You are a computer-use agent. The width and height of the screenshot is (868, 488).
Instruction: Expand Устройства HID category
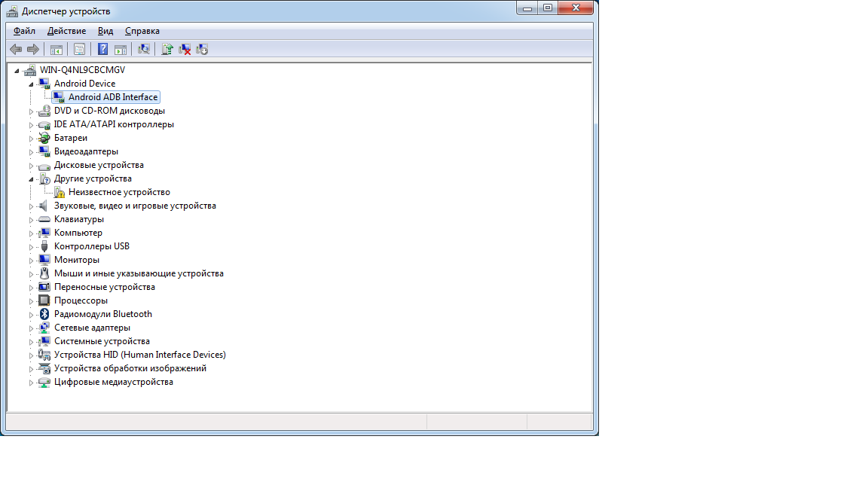click(x=31, y=355)
